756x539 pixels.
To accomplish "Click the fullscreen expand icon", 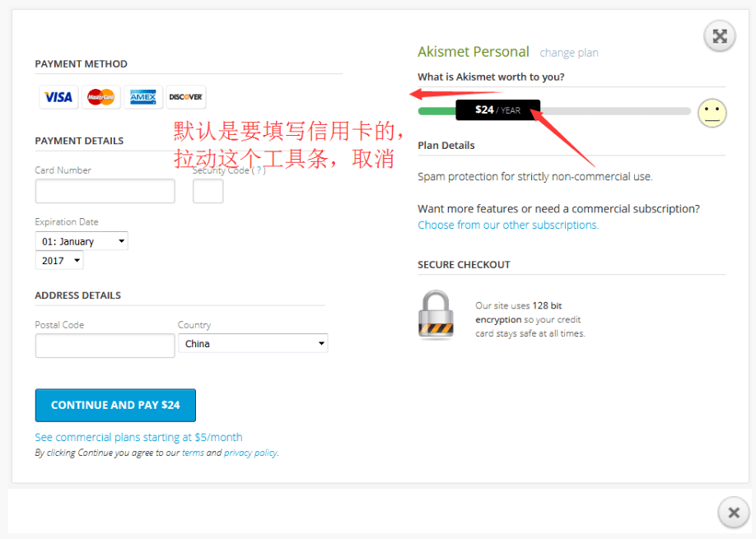I will [719, 36].
